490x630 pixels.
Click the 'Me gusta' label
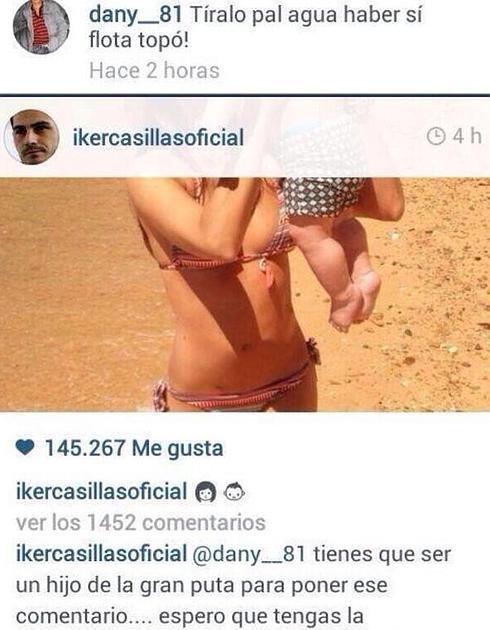[x=178, y=449]
